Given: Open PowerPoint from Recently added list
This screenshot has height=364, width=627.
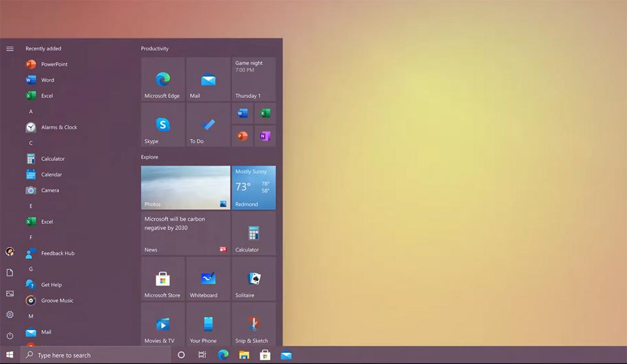Looking at the screenshot, I should tap(54, 64).
